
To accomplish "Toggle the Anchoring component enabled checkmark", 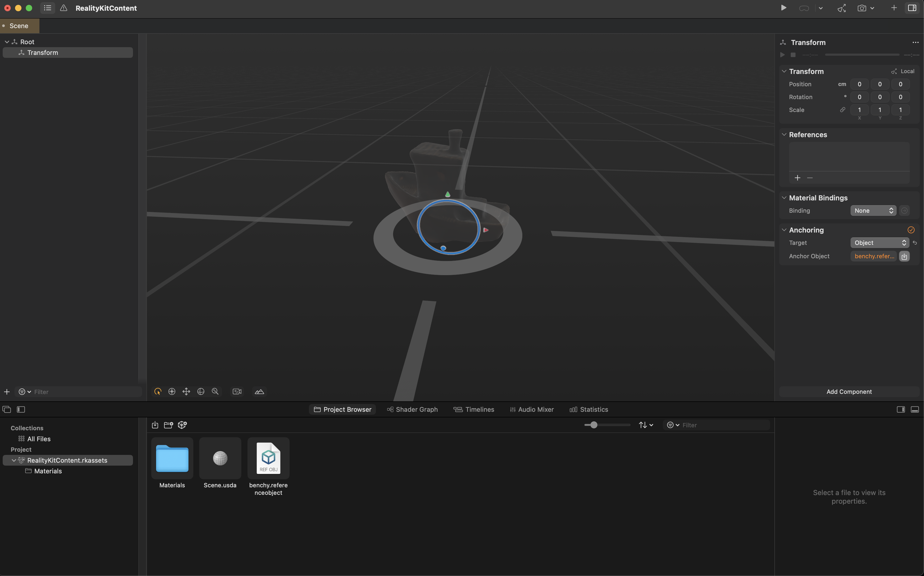I will (x=911, y=230).
